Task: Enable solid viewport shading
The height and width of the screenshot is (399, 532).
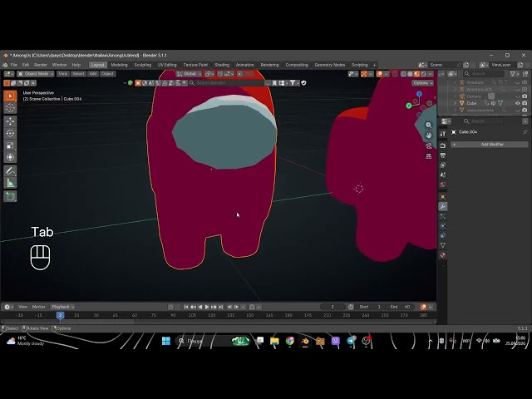Action: click(410, 74)
